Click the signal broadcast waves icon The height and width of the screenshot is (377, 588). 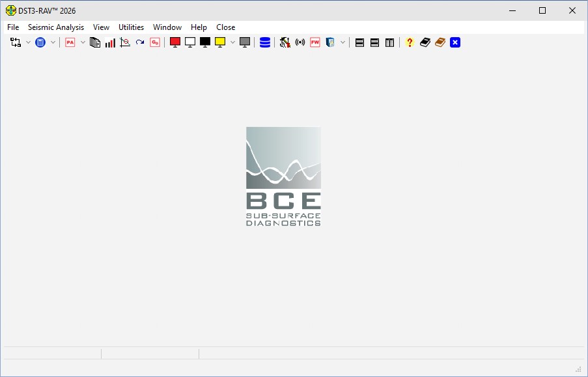(x=300, y=42)
